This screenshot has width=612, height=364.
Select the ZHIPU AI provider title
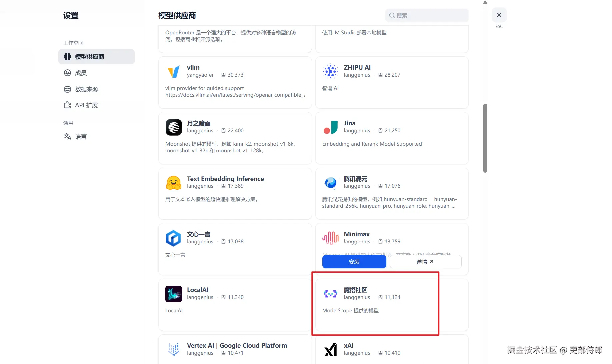pos(357,67)
